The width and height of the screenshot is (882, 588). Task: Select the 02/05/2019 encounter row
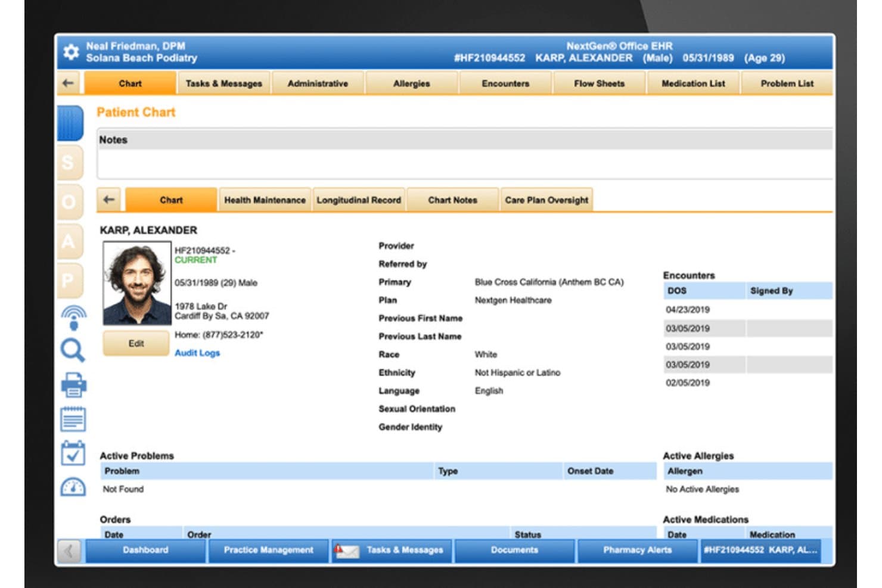point(748,382)
